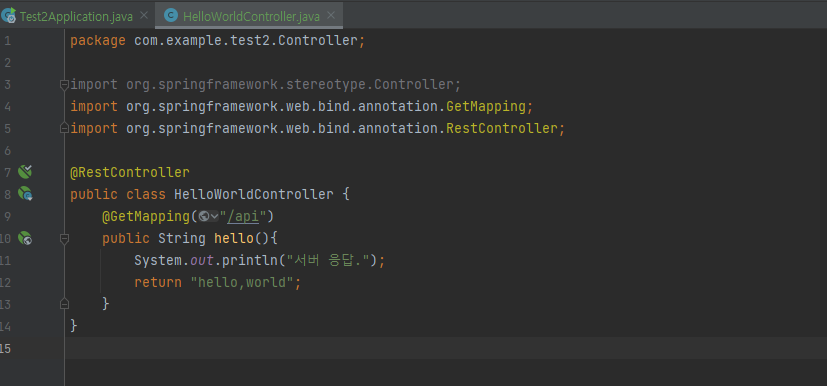Click the @GetMapping annotation
The height and width of the screenshot is (386, 827).
tap(146, 216)
